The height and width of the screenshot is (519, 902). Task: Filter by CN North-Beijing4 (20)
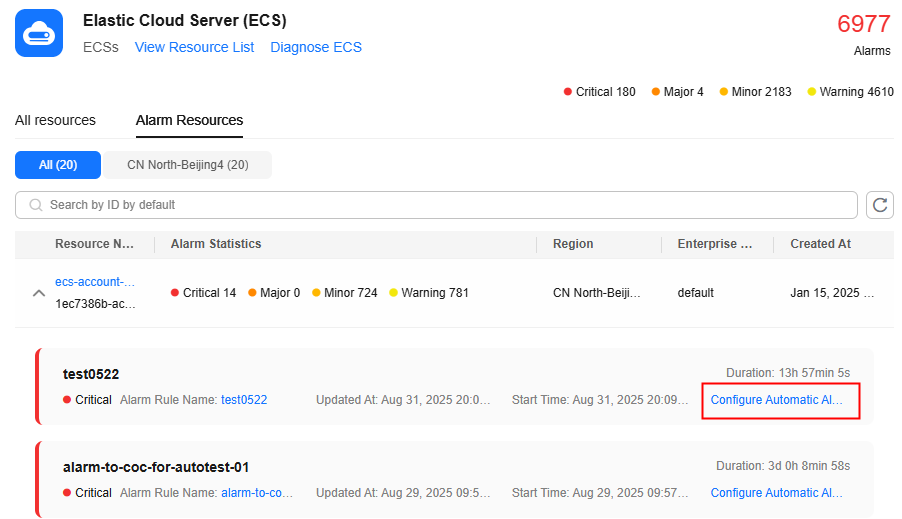coord(187,164)
